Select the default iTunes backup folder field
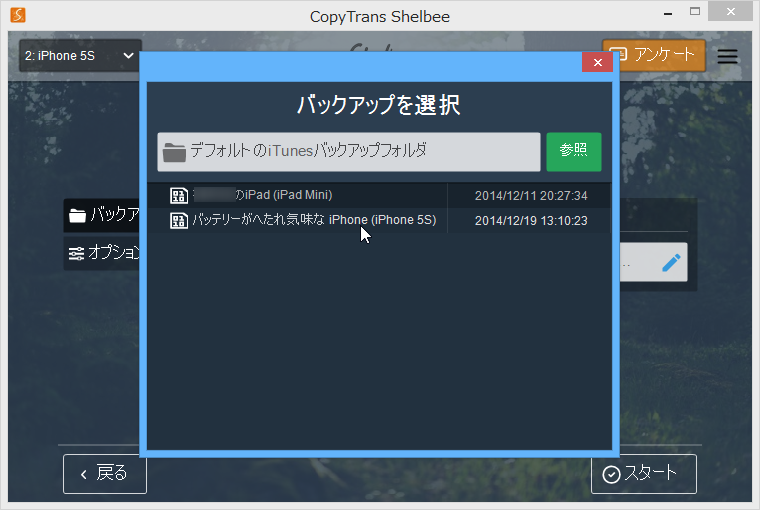The height and width of the screenshot is (510, 760). [348, 152]
